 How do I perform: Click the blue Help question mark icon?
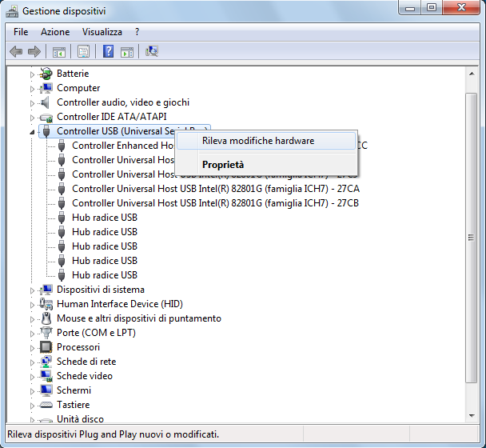tap(108, 51)
